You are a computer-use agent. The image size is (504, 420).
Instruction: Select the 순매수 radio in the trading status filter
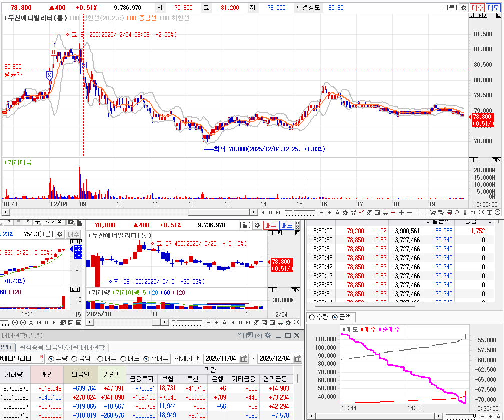point(146,359)
